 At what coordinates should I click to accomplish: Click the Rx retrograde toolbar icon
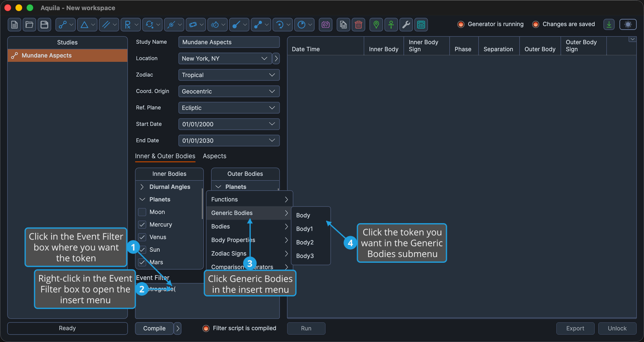click(131, 25)
